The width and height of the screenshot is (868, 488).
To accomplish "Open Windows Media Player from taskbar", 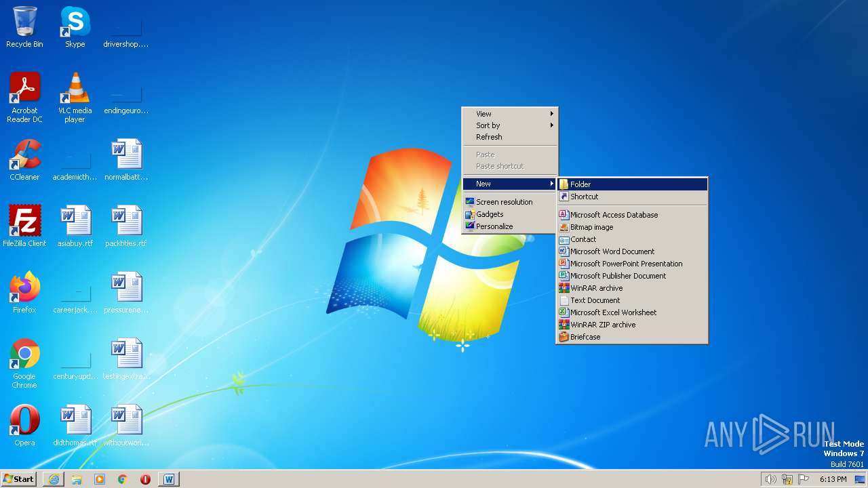I will coord(100,479).
